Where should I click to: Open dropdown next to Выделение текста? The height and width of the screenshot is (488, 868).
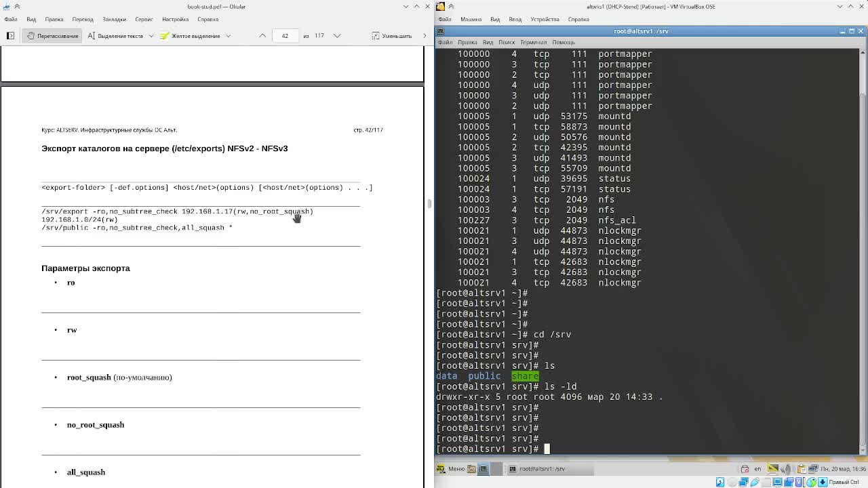[151, 35]
